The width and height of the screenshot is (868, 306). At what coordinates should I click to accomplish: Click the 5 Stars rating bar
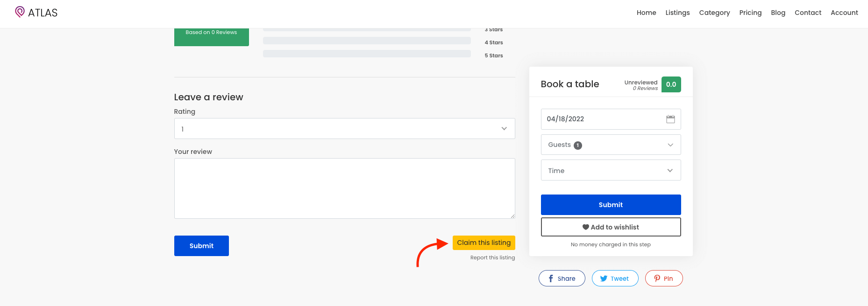[367, 54]
